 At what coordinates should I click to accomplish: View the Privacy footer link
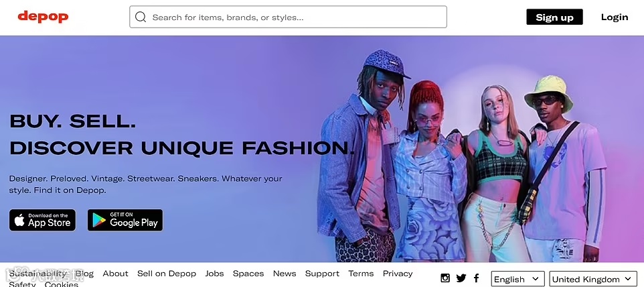click(x=398, y=274)
